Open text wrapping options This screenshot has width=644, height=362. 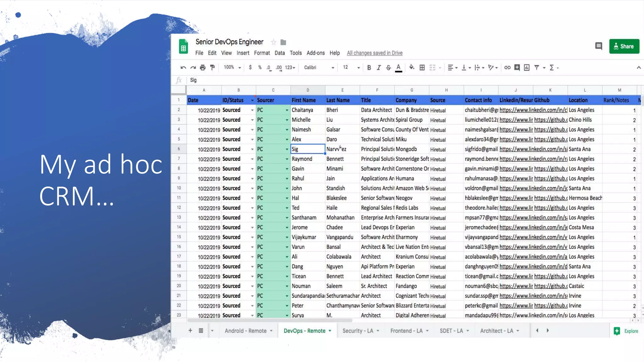click(479, 68)
